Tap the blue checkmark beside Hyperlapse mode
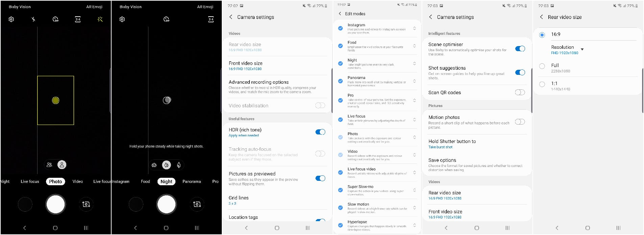This screenshot has width=644, height=235. pos(340,225)
